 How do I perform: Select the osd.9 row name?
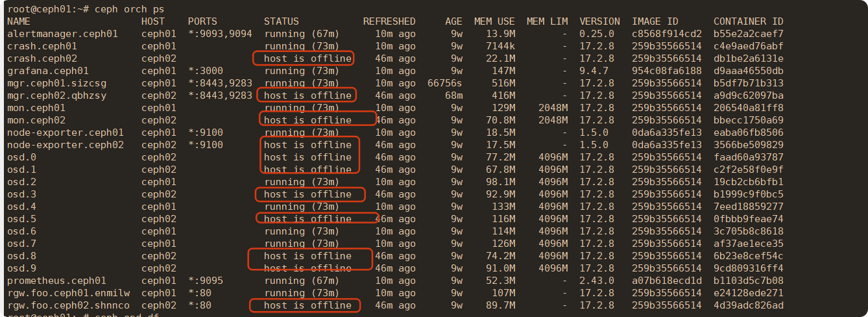[21, 268]
